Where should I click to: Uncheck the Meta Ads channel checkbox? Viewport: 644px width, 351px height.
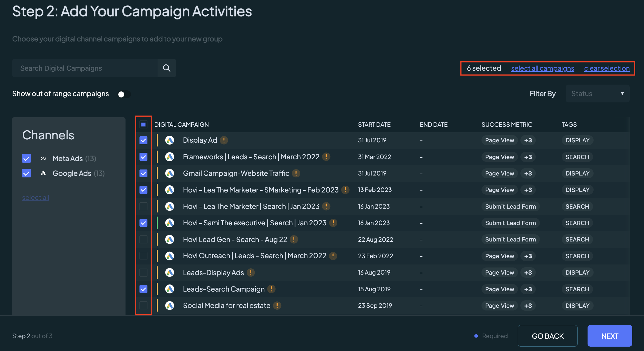point(27,158)
